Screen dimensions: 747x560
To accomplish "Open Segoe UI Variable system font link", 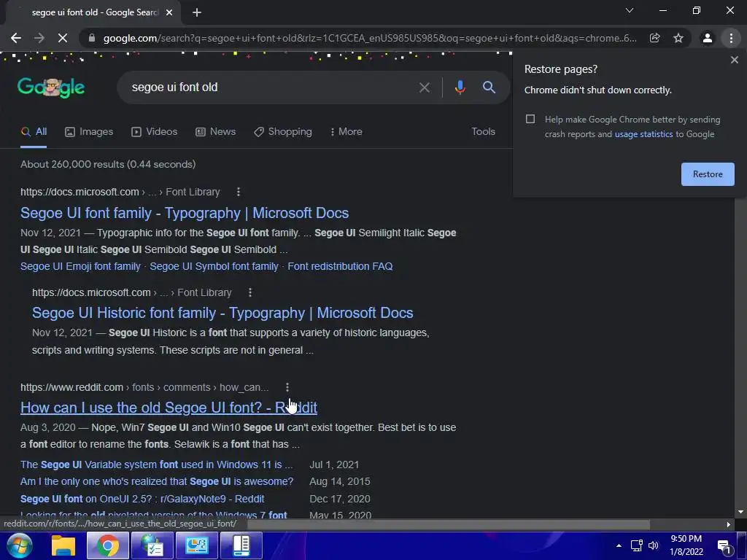I will pyautogui.click(x=156, y=464).
